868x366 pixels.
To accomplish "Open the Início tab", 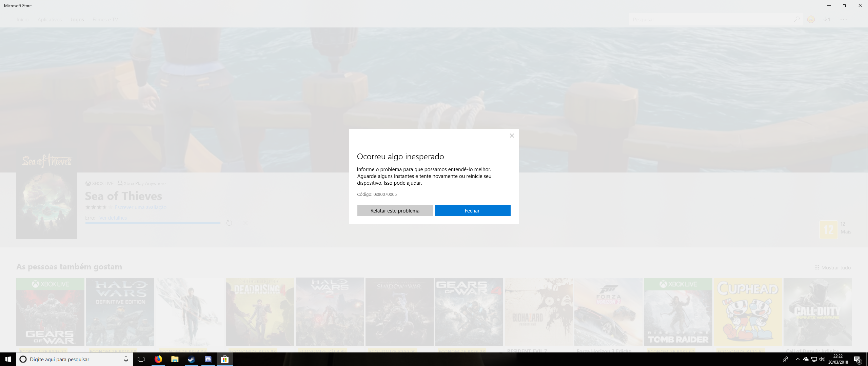I will click(22, 20).
